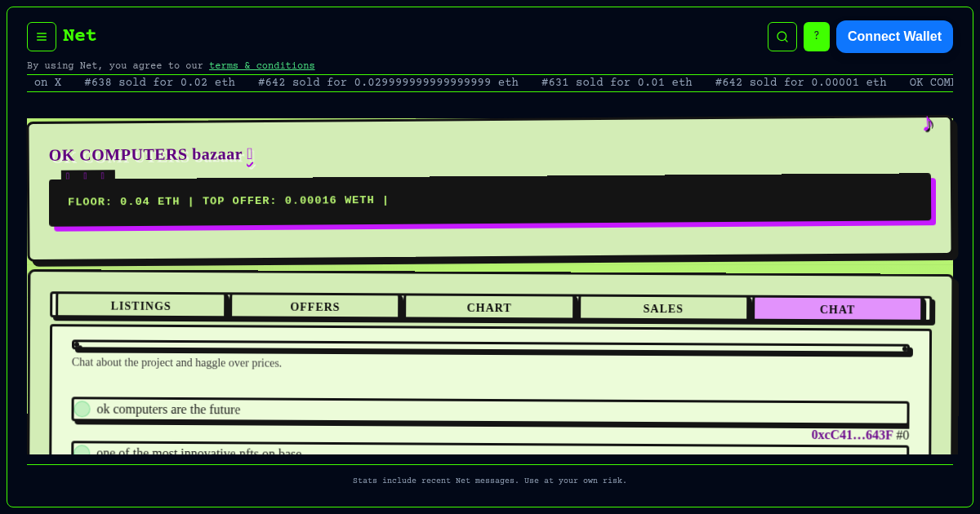
Task: Open the terms & conditions link
Action: click(x=261, y=65)
